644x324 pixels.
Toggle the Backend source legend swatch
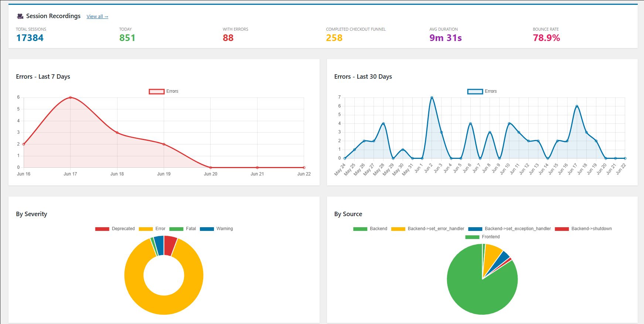pos(360,229)
